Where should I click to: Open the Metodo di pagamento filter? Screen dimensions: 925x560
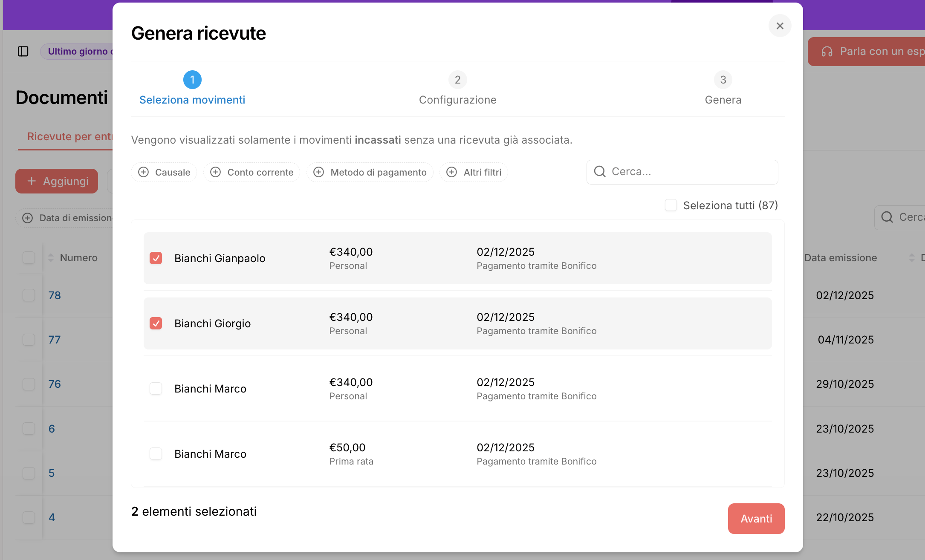click(x=370, y=172)
